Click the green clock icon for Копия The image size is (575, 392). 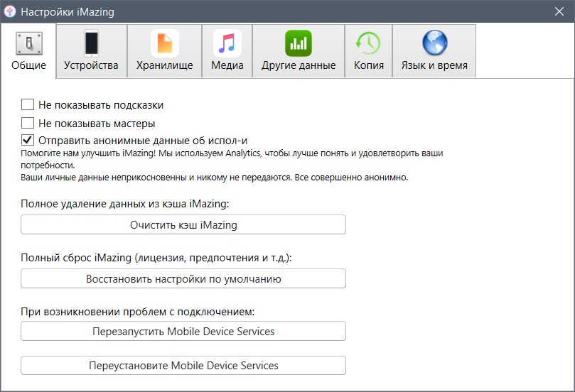coord(368,43)
